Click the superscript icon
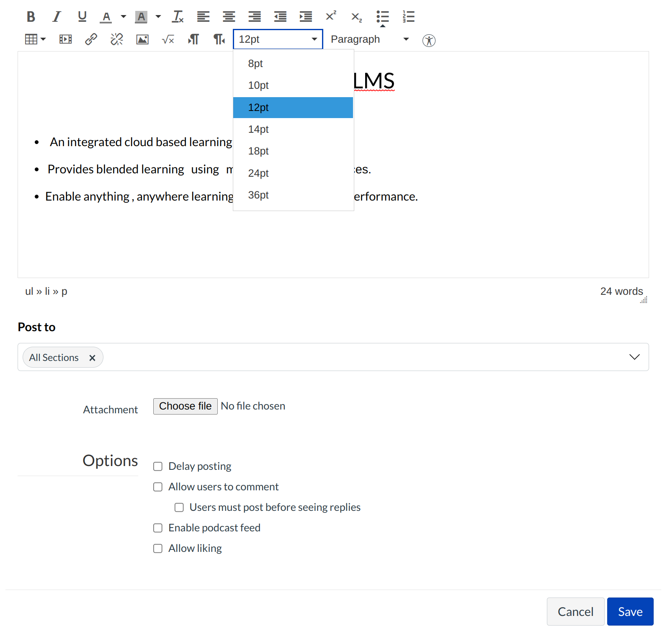This screenshot has width=670, height=644. click(331, 17)
